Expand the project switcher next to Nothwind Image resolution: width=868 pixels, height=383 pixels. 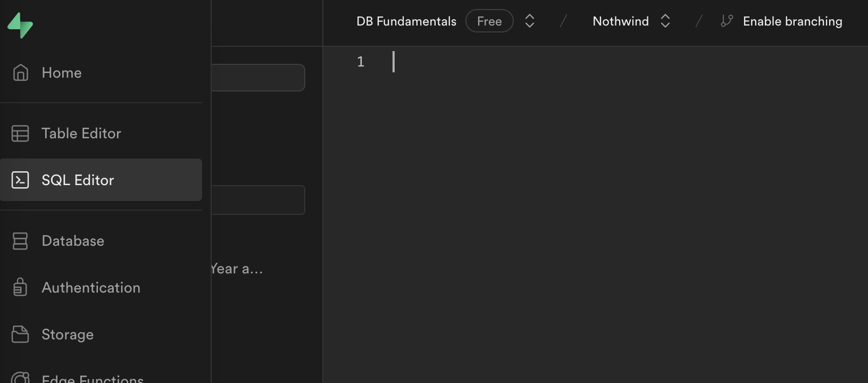tap(665, 21)
